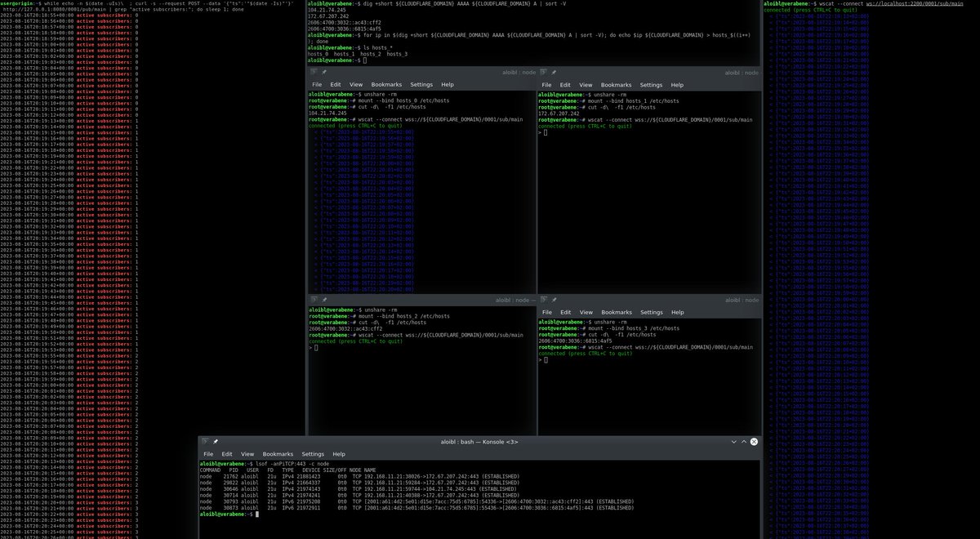The image size is (980, 539).
Task: Open the View menu in the hosts_0 Konsole window
Action: click(x=356, y=84)
